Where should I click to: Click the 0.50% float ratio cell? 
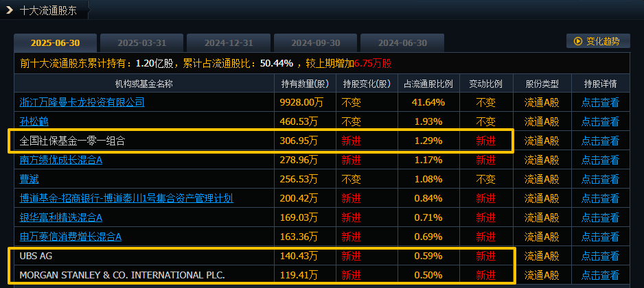point(428,275)
